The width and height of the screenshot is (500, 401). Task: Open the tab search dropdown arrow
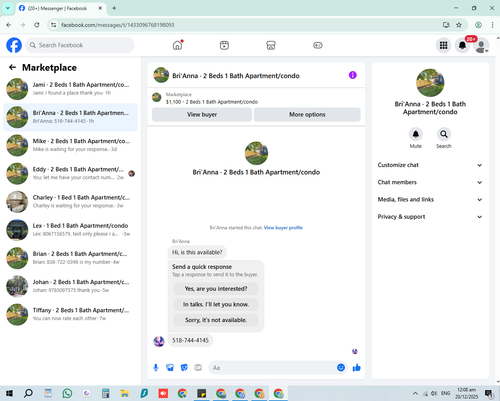point(8,8)
